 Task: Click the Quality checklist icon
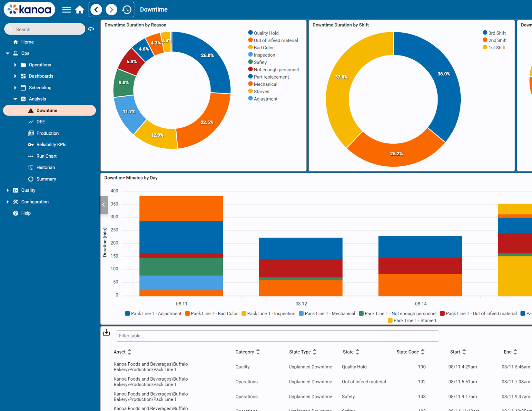point(15,190)
